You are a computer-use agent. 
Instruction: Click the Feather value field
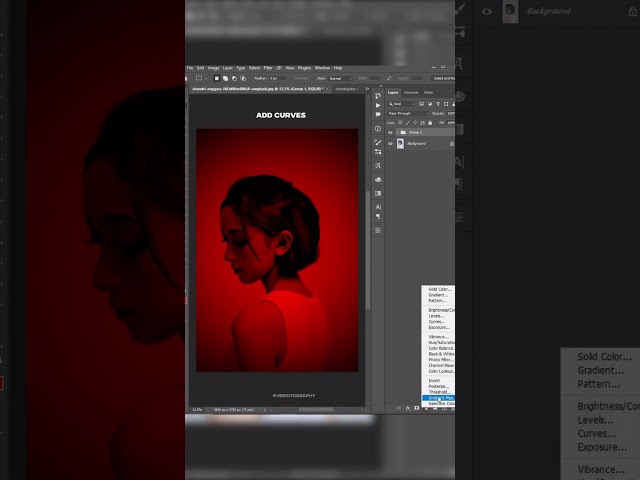[x=278, y=78]
